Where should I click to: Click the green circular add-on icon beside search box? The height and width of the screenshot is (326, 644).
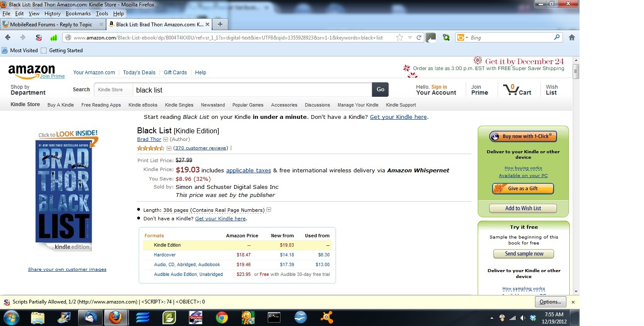point(446,38)
